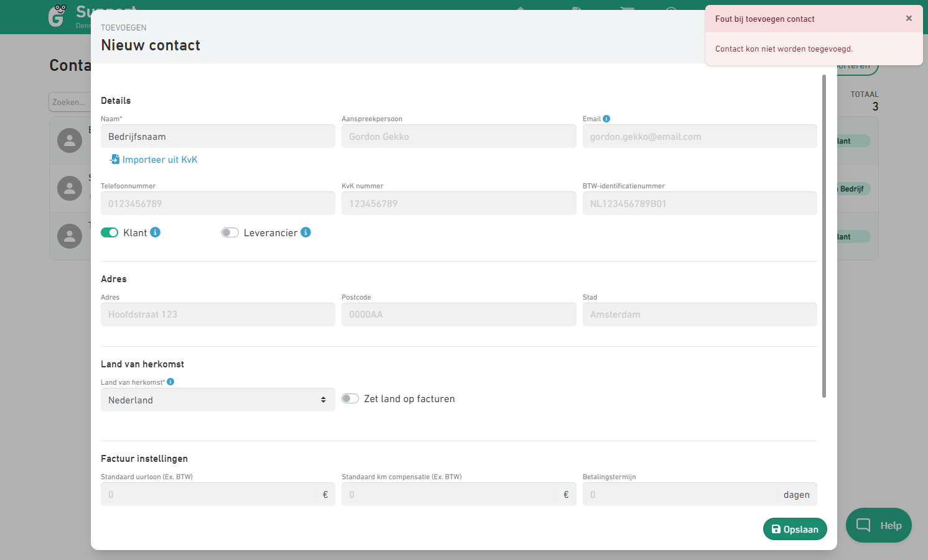Click the Leverancier info icon
The height and width of the screenshot is (560, 928).
pos(305,232)
